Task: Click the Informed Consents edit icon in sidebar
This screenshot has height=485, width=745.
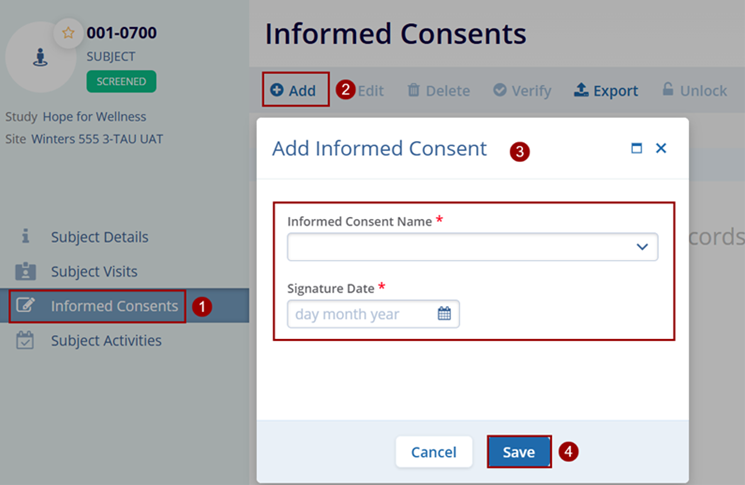Action: tap(26, 306)
